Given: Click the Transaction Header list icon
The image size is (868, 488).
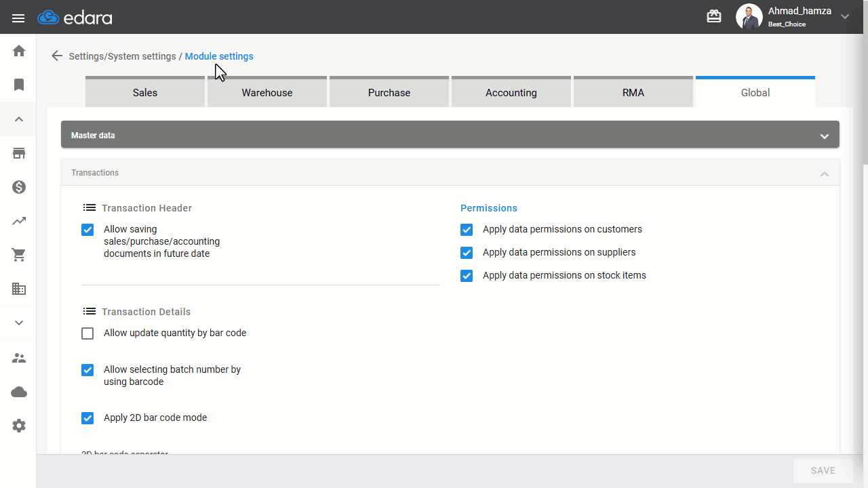Looking at the screenshot, I should tap(89, 207).
